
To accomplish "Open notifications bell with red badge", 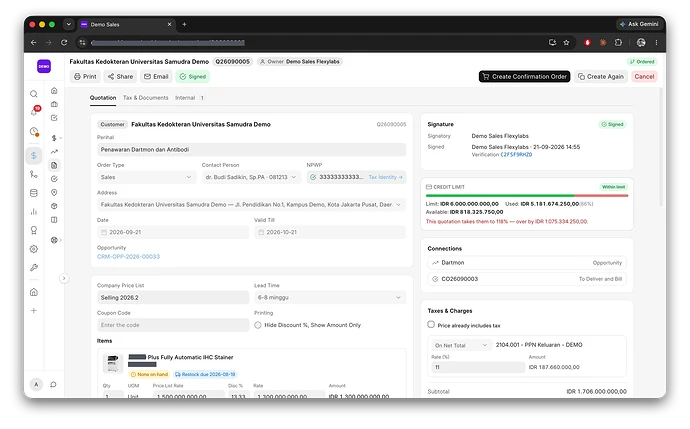I will coord(35,111).
